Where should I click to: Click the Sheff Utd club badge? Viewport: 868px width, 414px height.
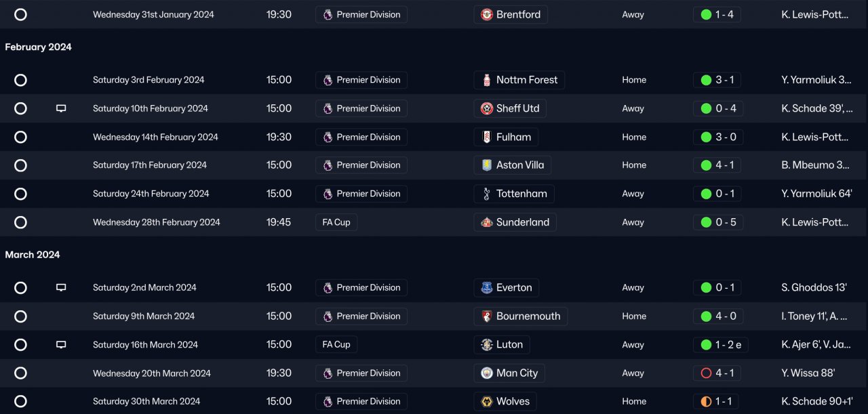pyautogui.click(x=486, y=108)
